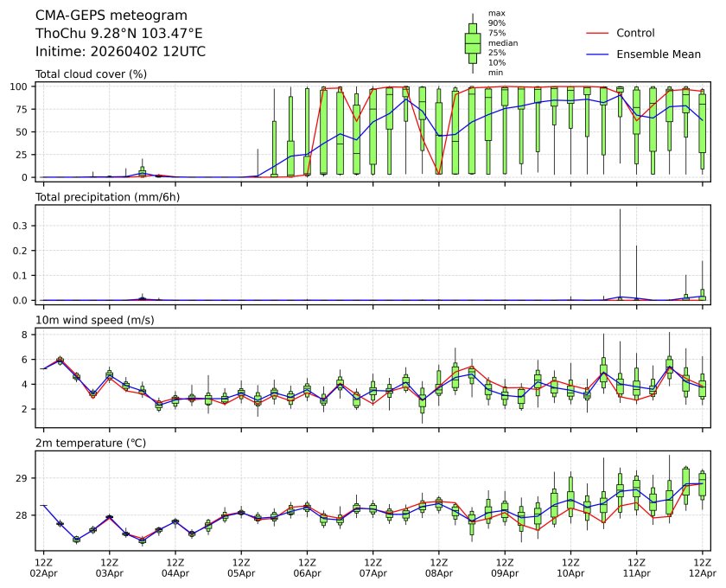Click the "median" label in the legend
The image size is (726, 588).
[502, 42]
